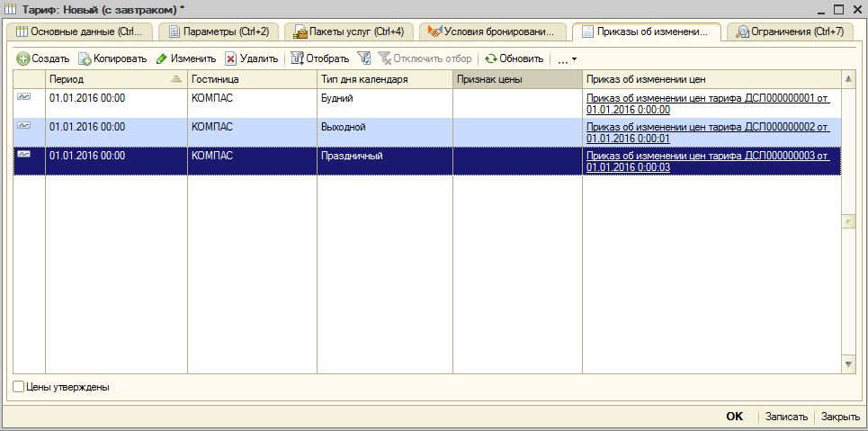Select the Выходной cell
Image resolution: width=868 pixels, height=431 pixels.
(x=385, y=132)
